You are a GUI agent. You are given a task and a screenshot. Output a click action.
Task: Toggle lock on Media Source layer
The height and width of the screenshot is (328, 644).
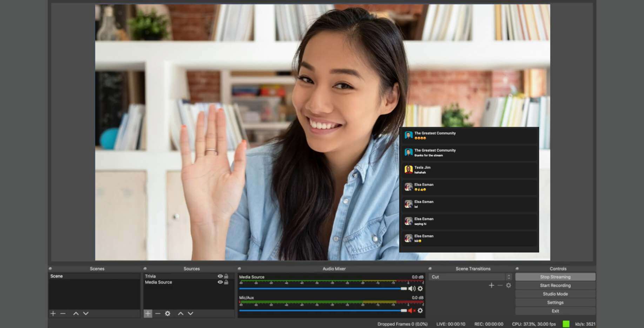pos(226,282)
